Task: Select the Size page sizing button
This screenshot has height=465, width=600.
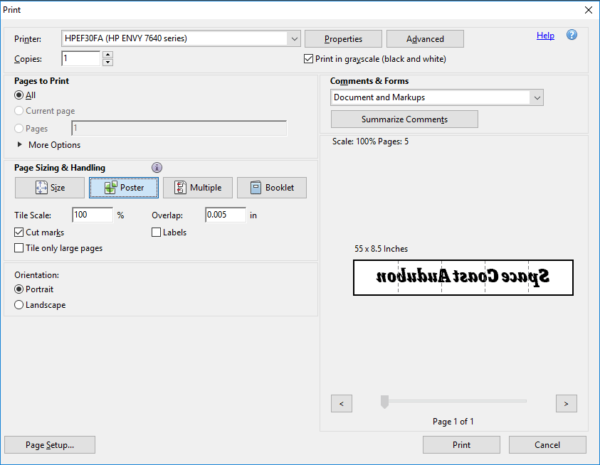Action: 50,188
